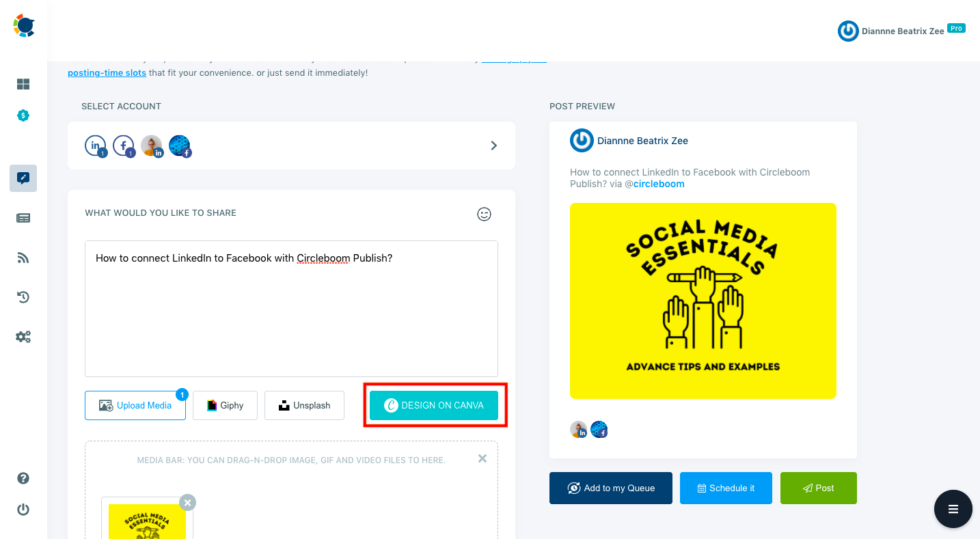980x539 pixels.
Task: Select the profile photo LinkedIn account
Action: (x=152, y=146)
